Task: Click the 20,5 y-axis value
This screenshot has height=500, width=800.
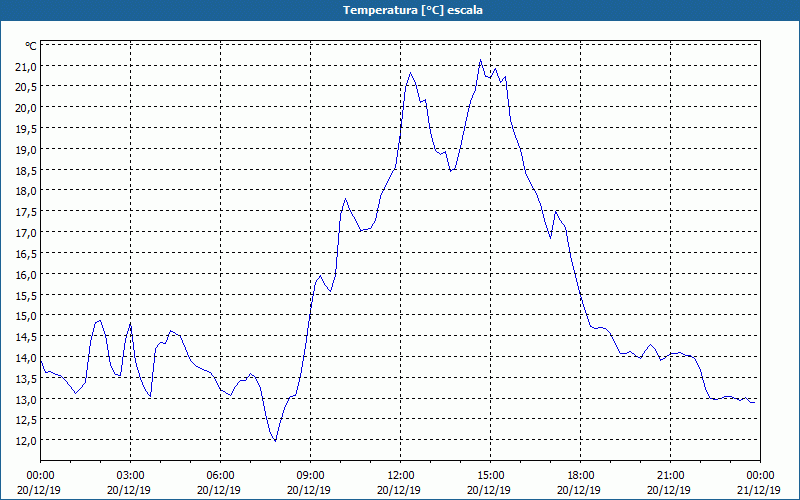Action: (27, 87)
